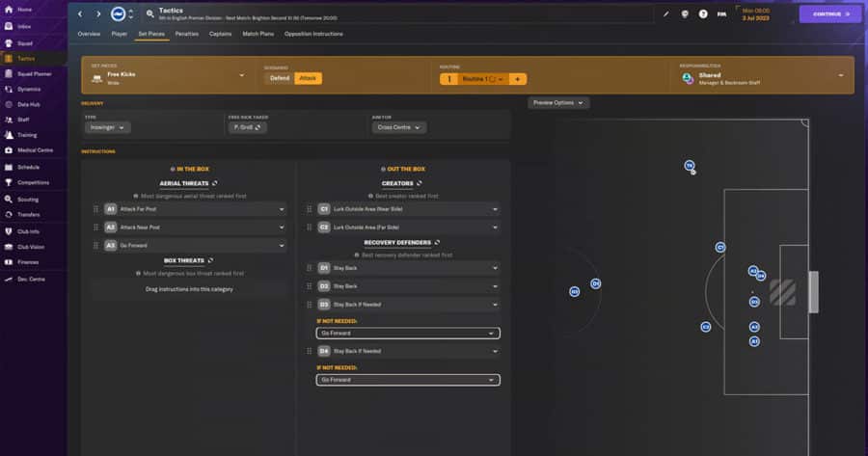Open the question mark help icon

[x=703, y=14]
